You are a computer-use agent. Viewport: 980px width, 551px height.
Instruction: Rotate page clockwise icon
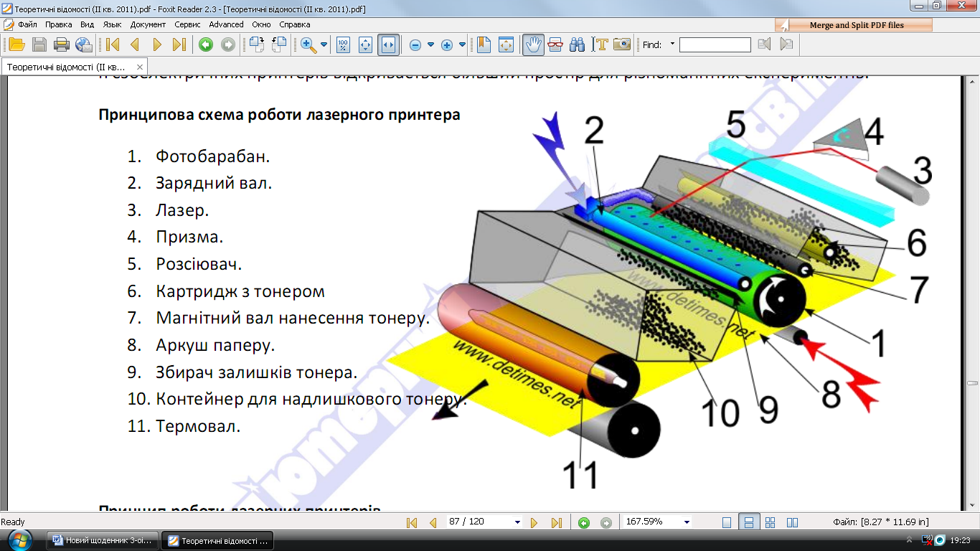(x=256, y=44)
